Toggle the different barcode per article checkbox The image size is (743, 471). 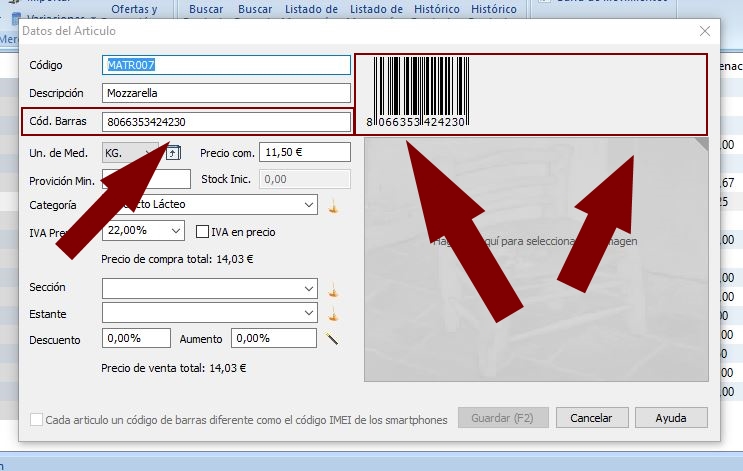(x=36, y=419)
